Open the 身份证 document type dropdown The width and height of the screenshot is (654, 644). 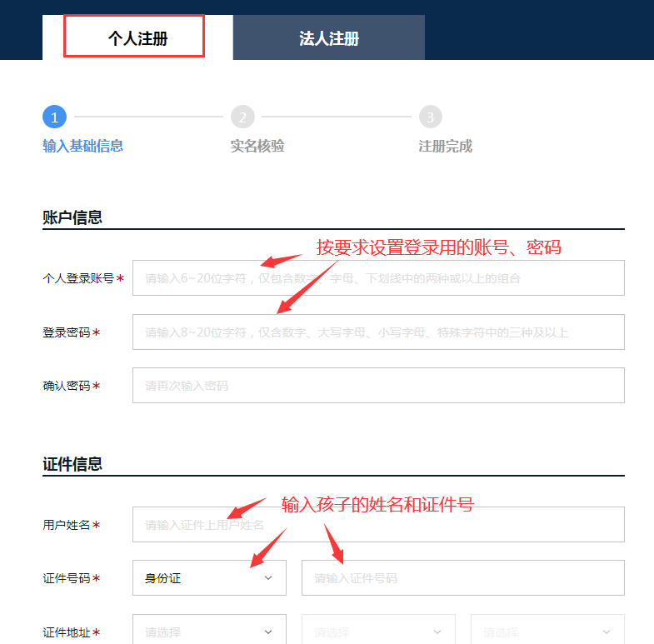(x=209, y=578)
